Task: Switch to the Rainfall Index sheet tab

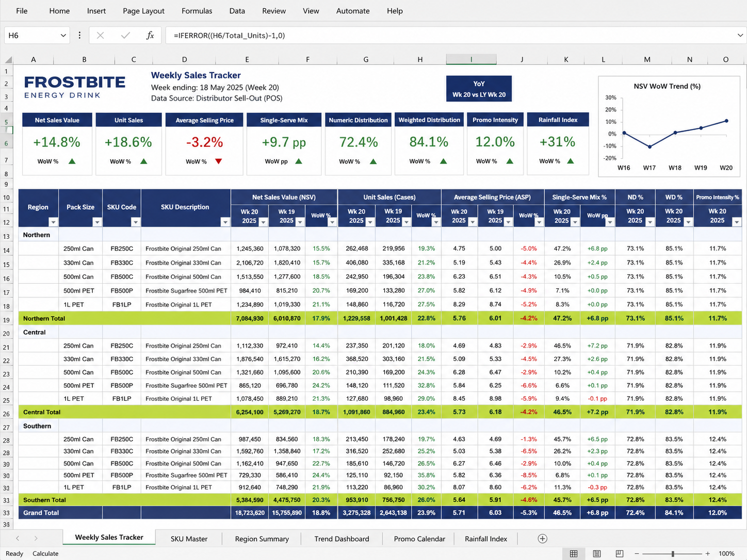Action: tap(486, 539)
